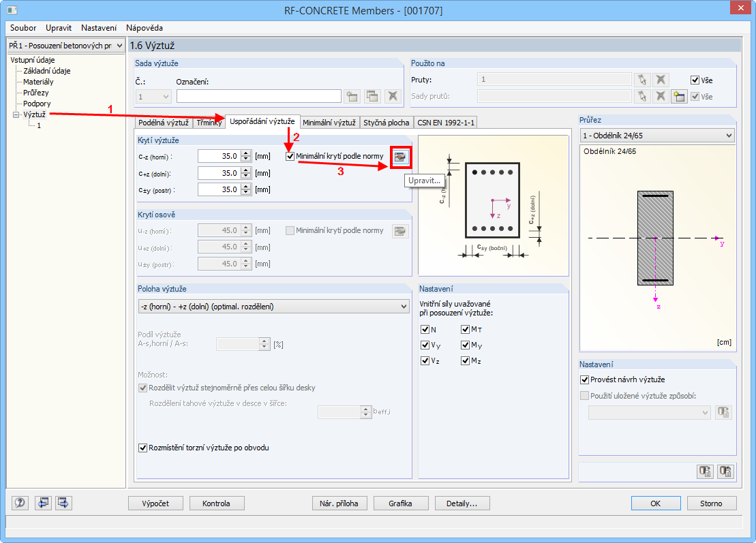Viewport: 756px width, 543px height.
Task: Click copy reinforcement set icon
Action: click(x=372, y=96)
